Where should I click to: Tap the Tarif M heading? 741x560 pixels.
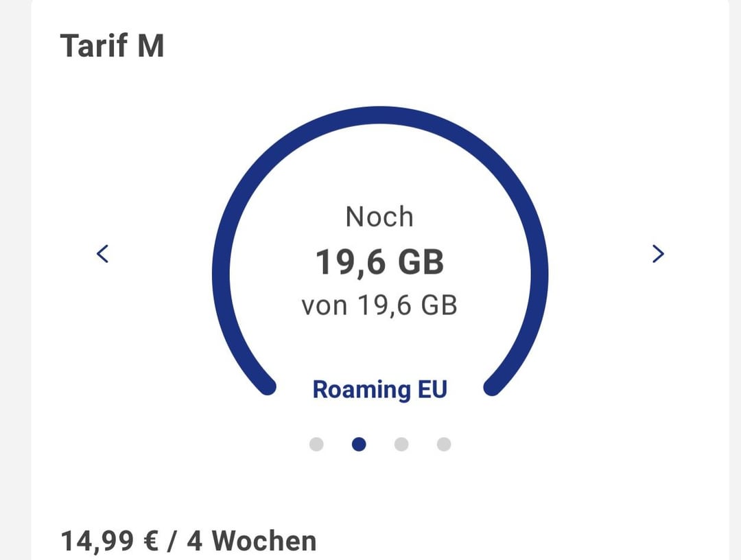click(113, 47)
